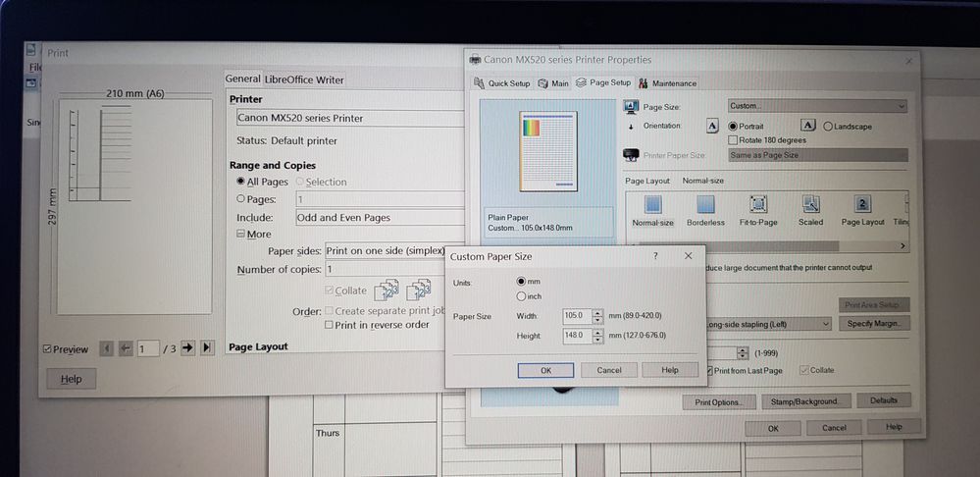
Task: Select All Pages radio option
Action: coord(241,182)
